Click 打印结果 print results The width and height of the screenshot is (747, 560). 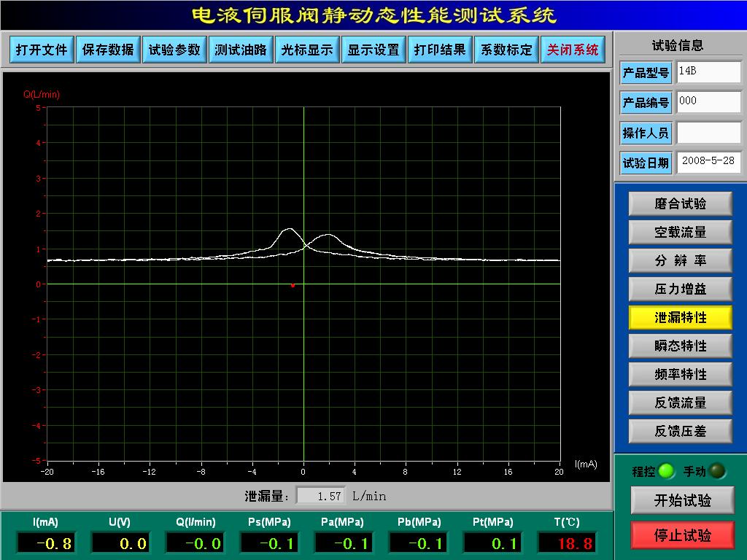click(x=440, y=50)
